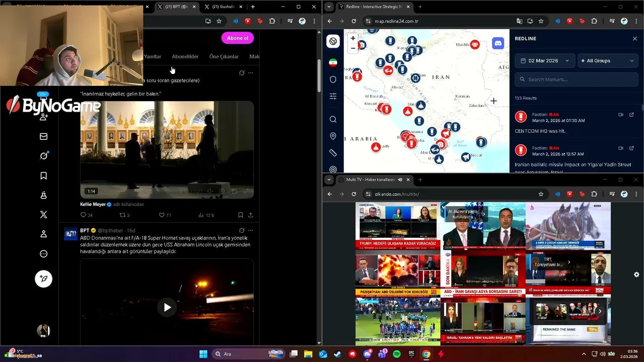Zoom out on the Redline map
The height and width of the screenshot is (362, 644).
[353, 48]
